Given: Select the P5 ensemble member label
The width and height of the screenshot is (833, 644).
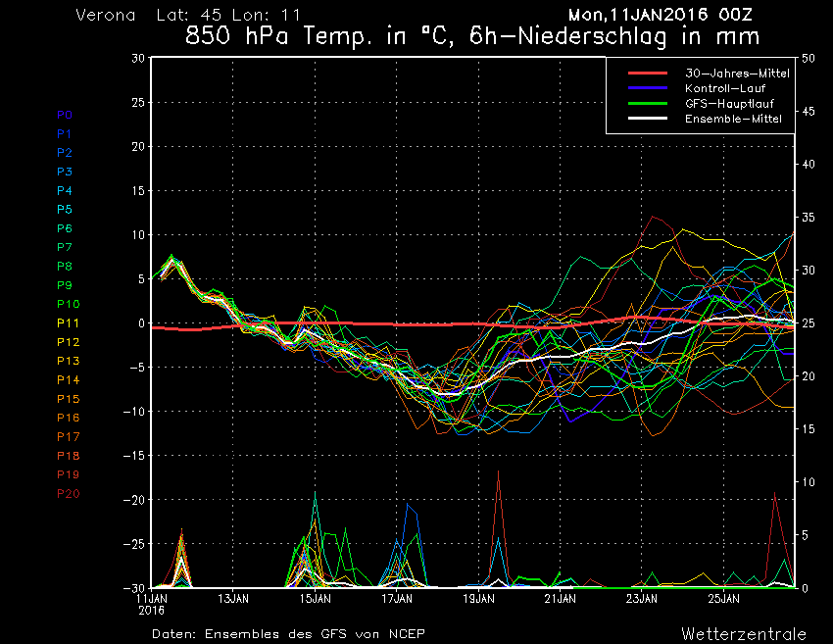Looking at the screenshot, I should click(65, 210).
